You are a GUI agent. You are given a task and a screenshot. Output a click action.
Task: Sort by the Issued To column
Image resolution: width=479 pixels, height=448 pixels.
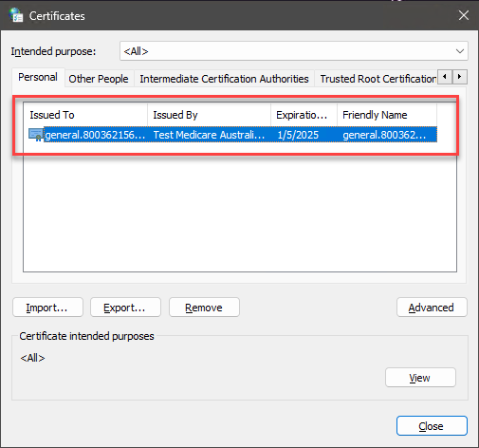(85, 115)
